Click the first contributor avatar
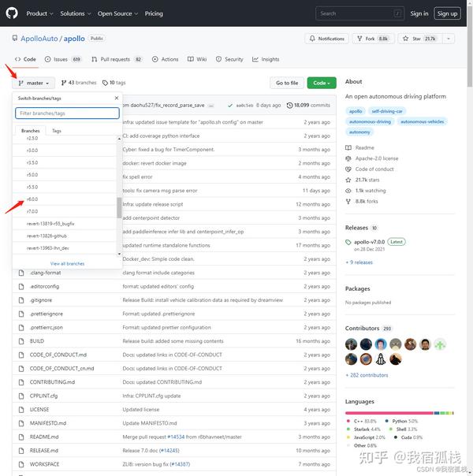The height and width of the screenshot is (476, 473). [352, 344]
